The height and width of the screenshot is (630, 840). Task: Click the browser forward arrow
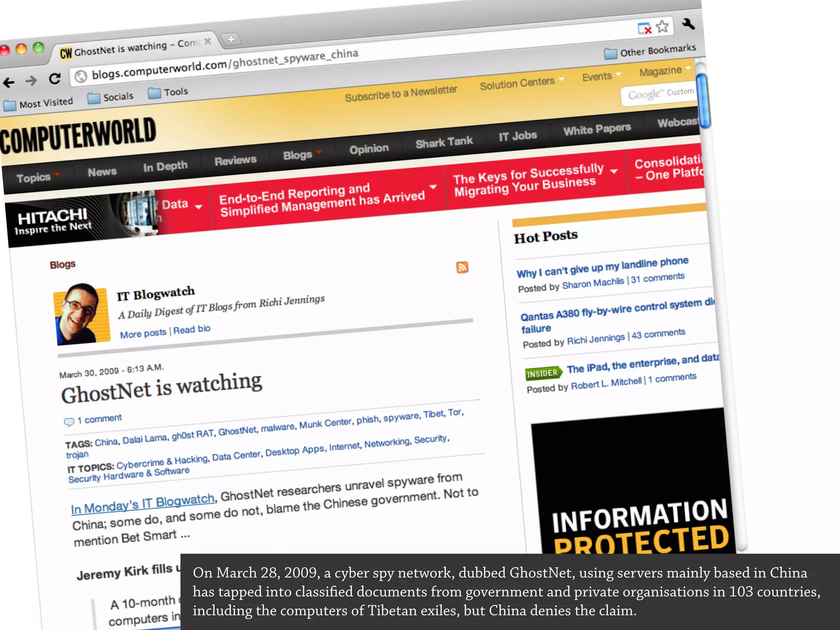(x=31, y=80)
